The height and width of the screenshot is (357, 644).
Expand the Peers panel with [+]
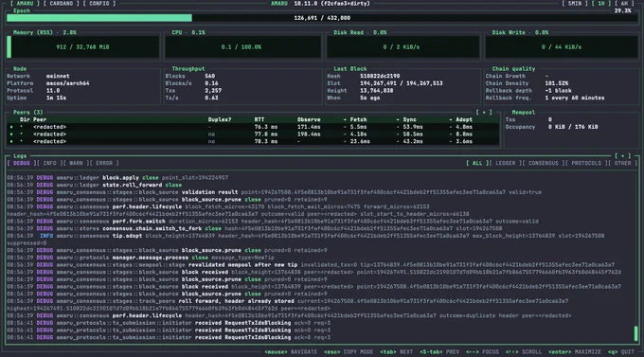click(x=484, y=112)
